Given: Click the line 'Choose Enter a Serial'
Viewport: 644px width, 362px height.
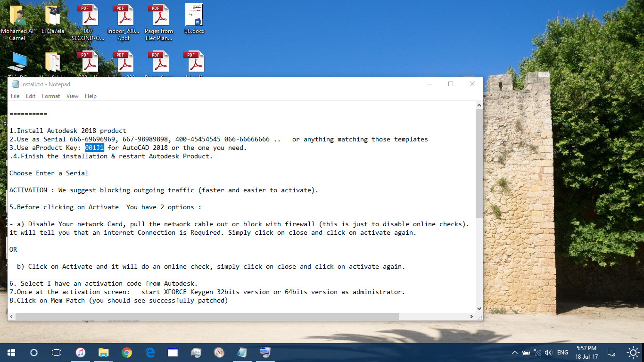Looking at the screenshot, I should pos(49,173).
